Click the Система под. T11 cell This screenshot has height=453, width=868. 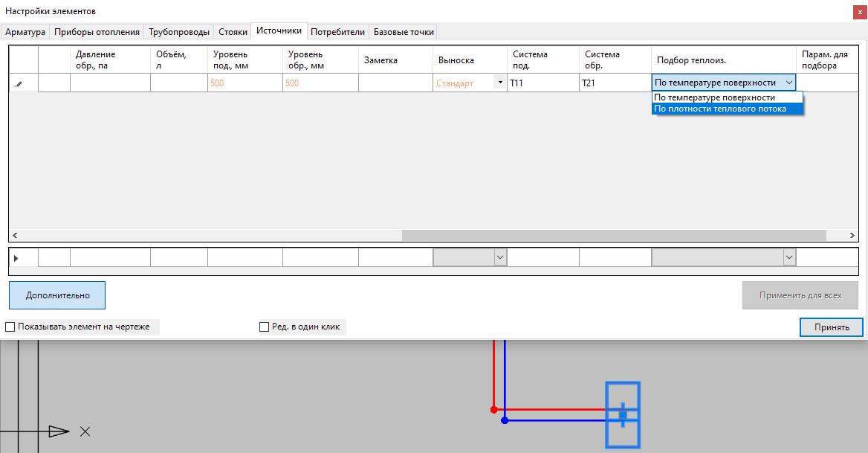(x=542, y=83)
